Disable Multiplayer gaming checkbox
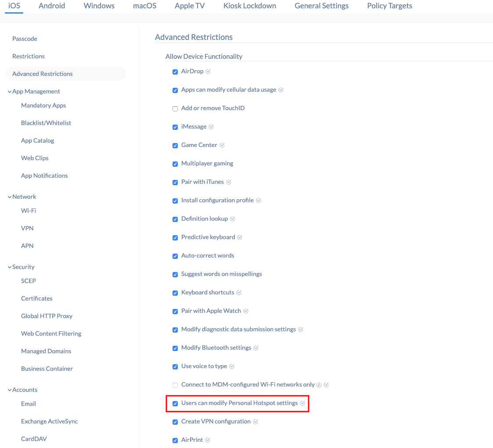The image size is (493, 448). pyautogui.click(x=175, y=164)
